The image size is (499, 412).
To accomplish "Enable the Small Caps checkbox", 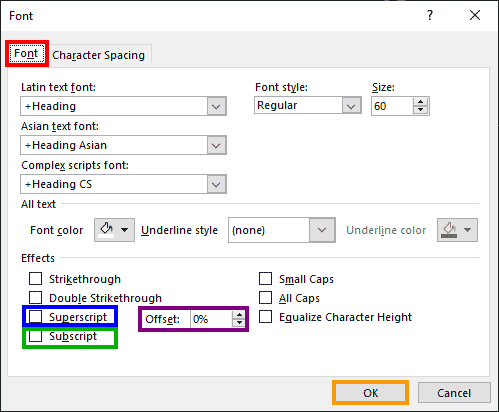I will pyautogui.click(x=265, y=278).
